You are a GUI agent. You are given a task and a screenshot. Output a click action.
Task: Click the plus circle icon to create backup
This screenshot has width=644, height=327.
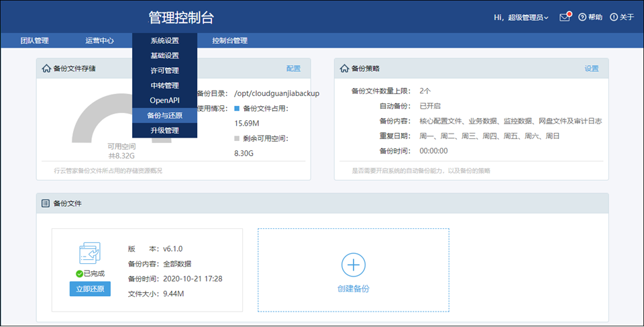[354, 265]
